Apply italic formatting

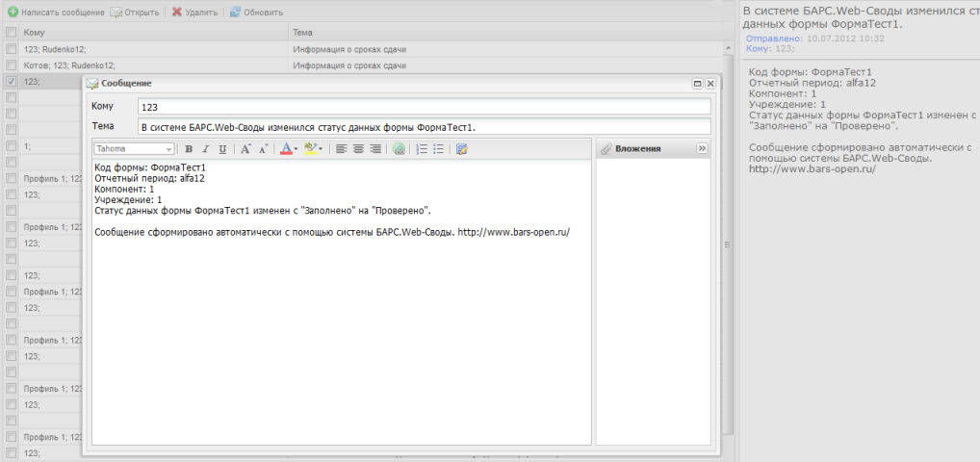click(205, 149)
